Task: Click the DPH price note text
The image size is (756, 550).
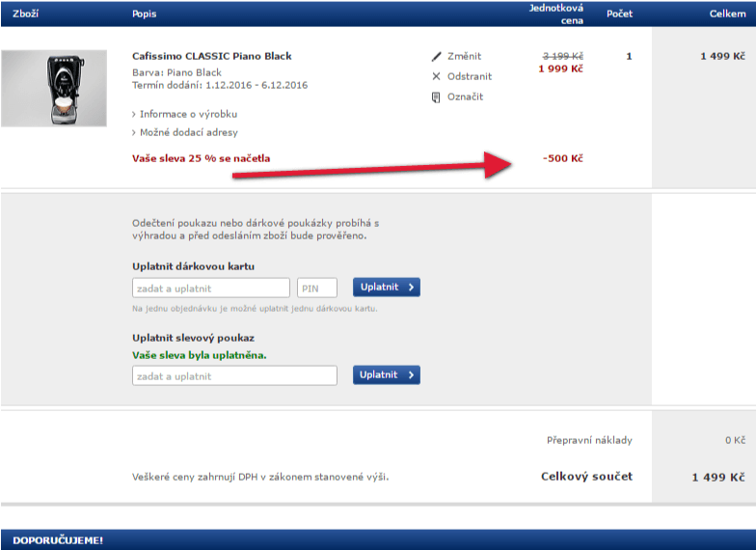Action: [260, 477]
